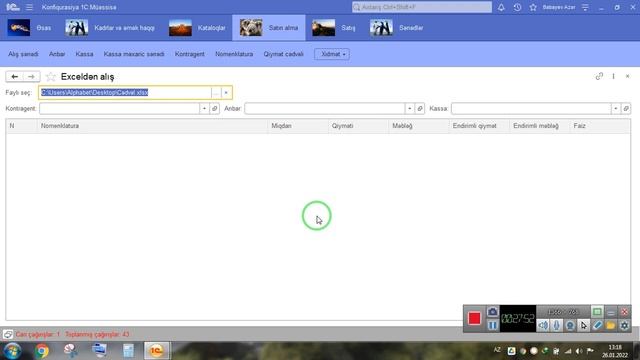
Task: Open Alış sənədi command
Action: click(x=23, y=54)
